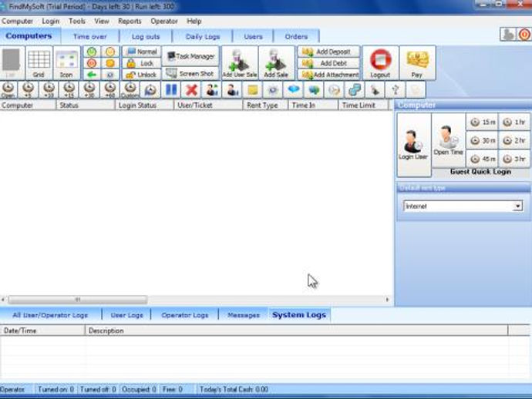532x399 pixels.
Task: Switch to Grid view
Action: tap(39, 63)
